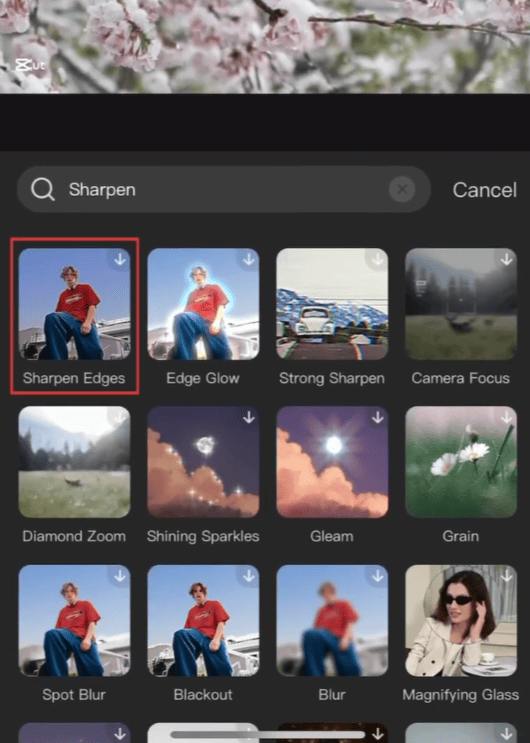
Task: Download the Blur effect via arrow
Action: click(x=378, y=575)
